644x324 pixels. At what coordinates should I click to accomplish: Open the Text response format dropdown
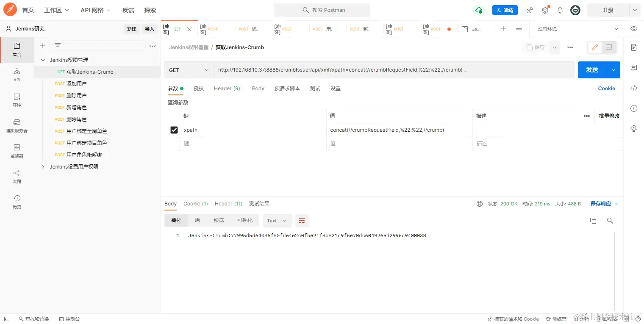click(277, 221)
